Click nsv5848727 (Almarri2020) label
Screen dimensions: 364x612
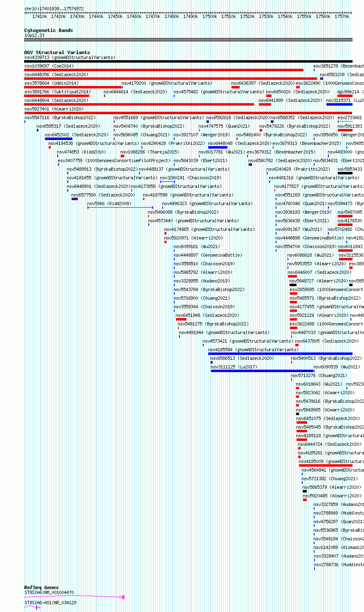[319, 281]
